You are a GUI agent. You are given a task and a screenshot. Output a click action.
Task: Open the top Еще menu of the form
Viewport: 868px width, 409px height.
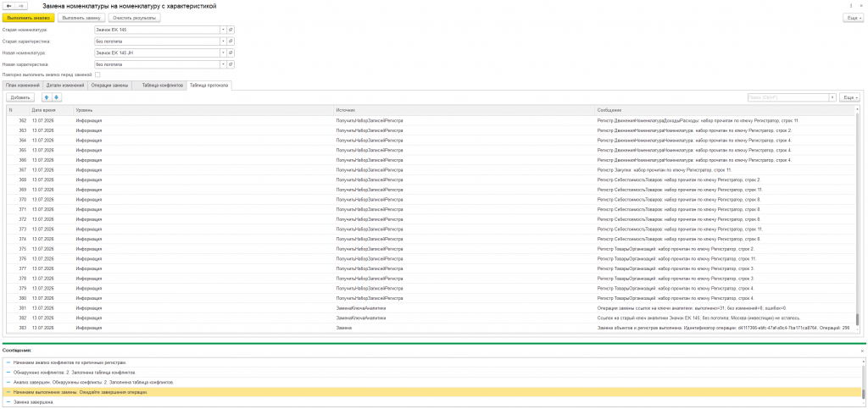(853, 19)
